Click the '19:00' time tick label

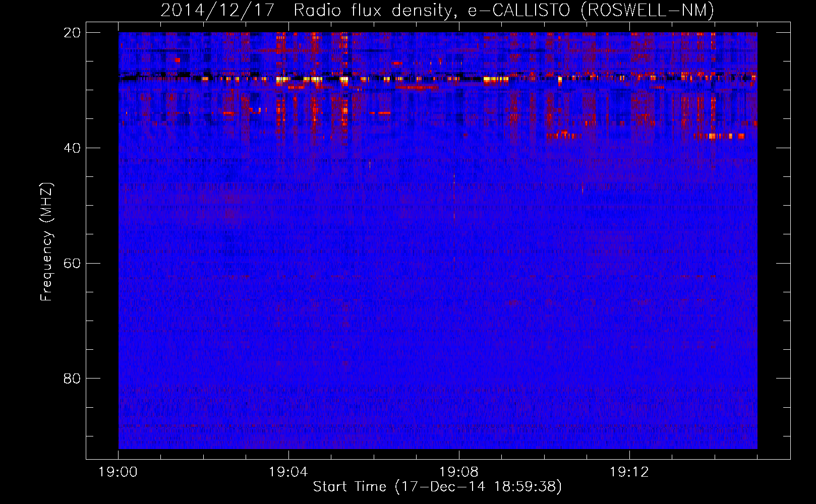coord(118,472)
